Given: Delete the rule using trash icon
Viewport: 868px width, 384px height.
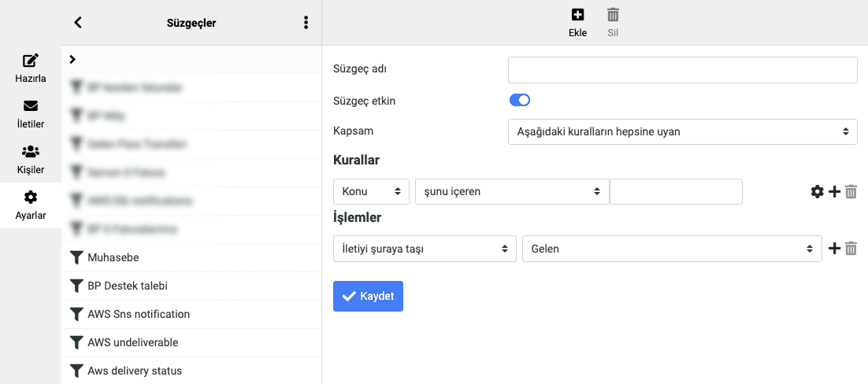Looking at the screenshot, I should point(851,191).
